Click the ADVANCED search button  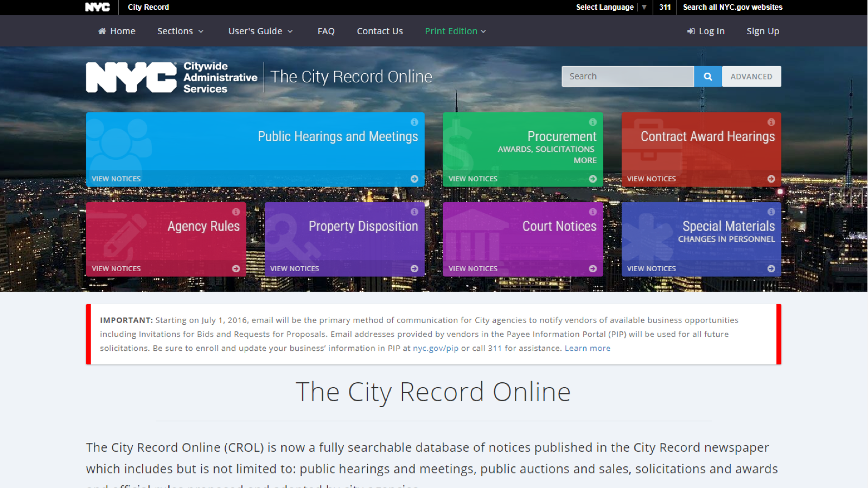(x=751, y=76)
